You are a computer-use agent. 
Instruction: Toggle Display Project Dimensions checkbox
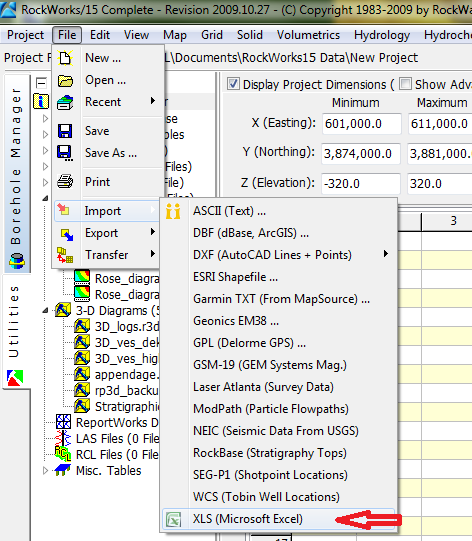point(233,83)
